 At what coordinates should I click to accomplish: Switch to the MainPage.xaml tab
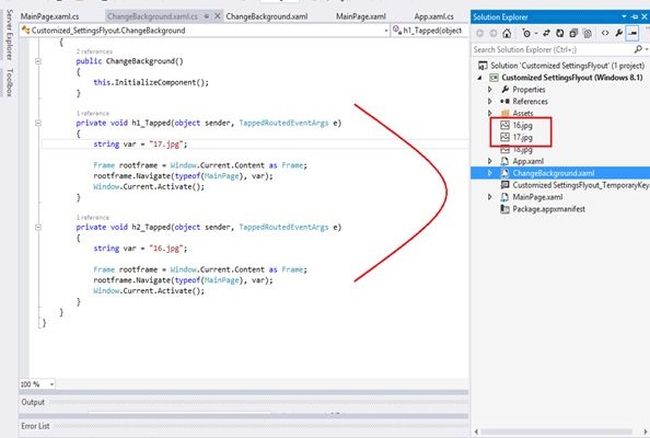[x=361, y=17]
